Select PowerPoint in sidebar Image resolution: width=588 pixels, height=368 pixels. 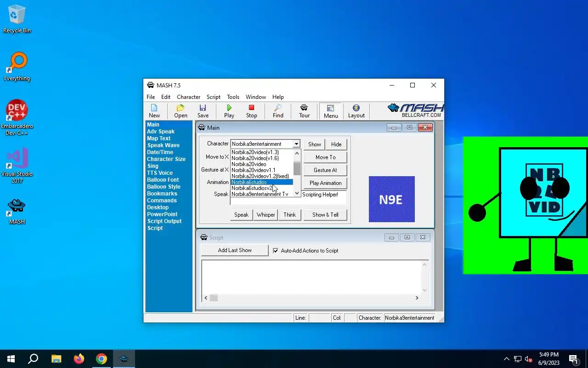tap(162, 214)
